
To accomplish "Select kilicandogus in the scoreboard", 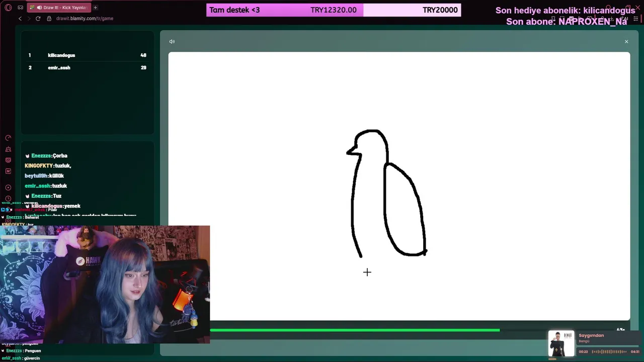I will tap(61, 55).
